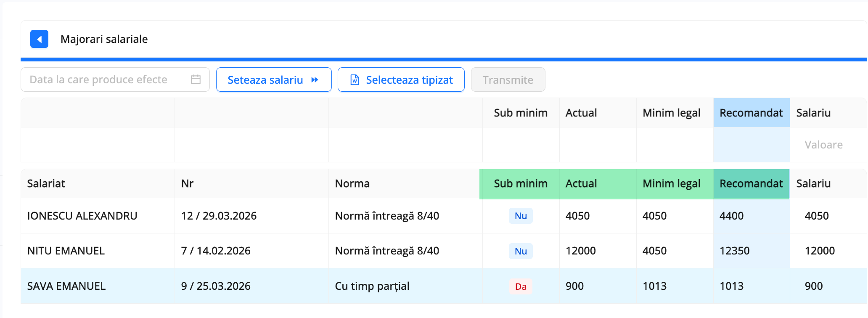
Task: Click the Nu badge for IONESCU ALEXANDRU
Action: [521, 216]
